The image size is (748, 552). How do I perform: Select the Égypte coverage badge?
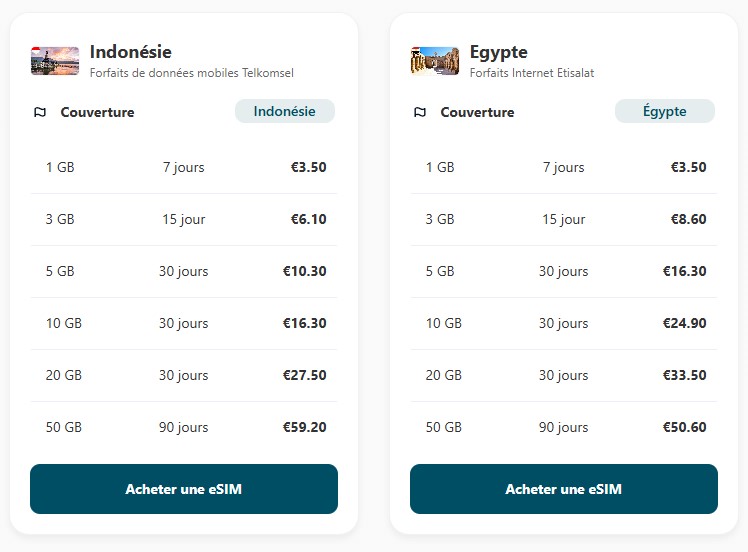click(x=664, y=111)
